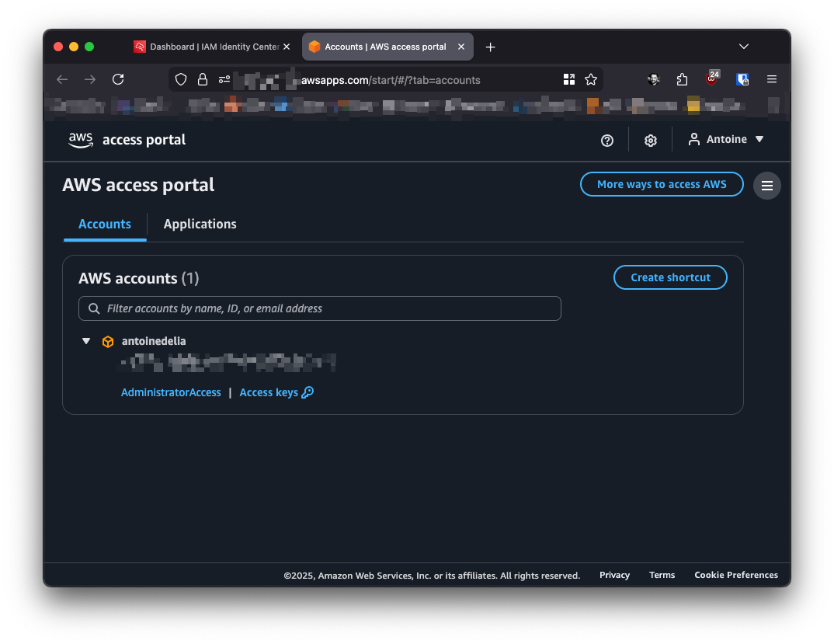Open portal settings via the gear icon

tap(650, 140)
